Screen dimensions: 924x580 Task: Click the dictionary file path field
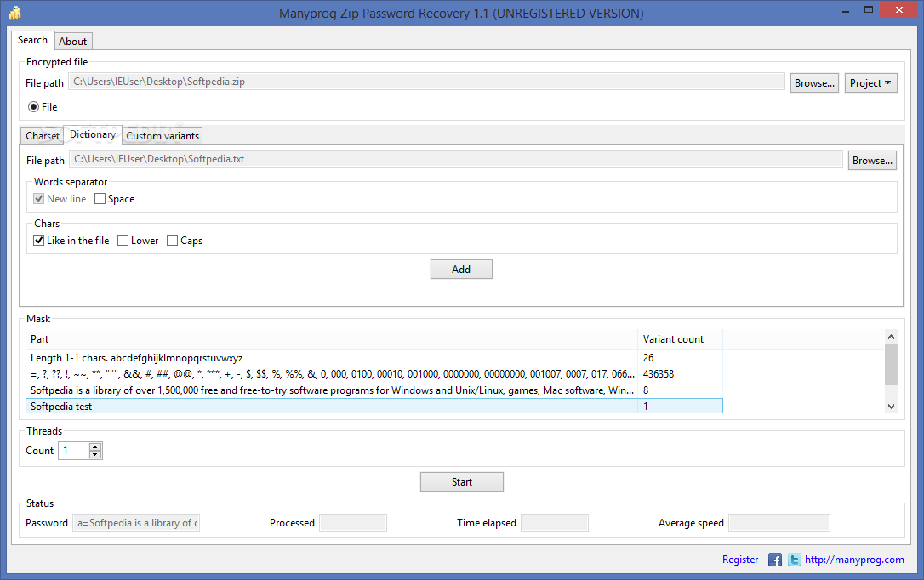click(x=456, y=159)
